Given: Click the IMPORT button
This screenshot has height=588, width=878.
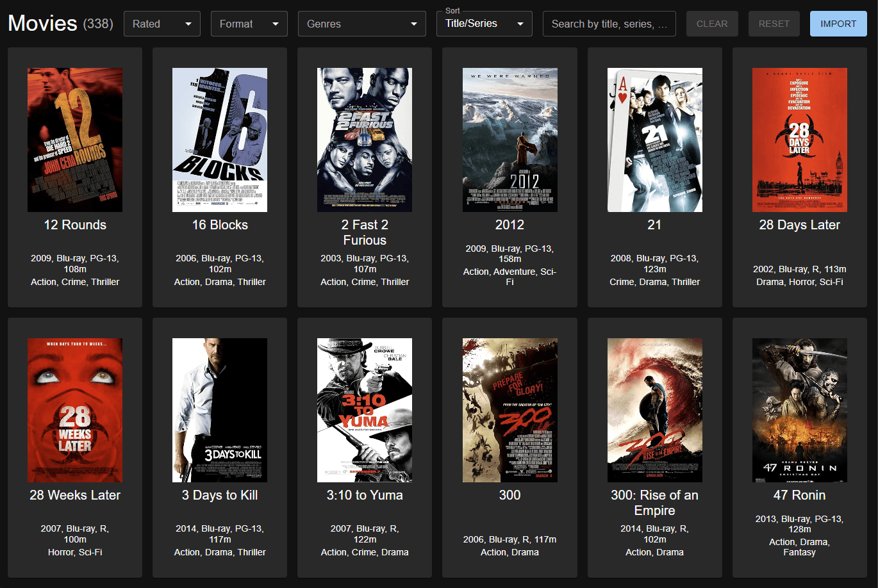Looking at the screenshot, I should pyautogui.click(x=838, y=24).
